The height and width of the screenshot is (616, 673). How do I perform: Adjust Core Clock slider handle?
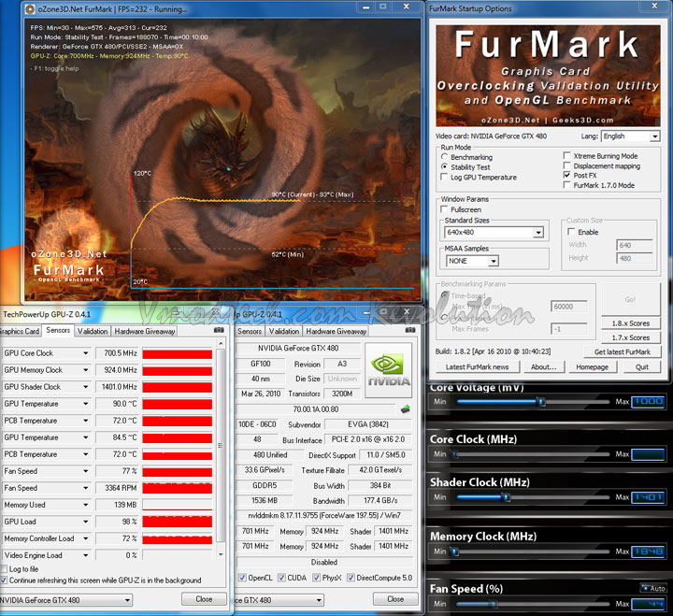click(454, 454)
